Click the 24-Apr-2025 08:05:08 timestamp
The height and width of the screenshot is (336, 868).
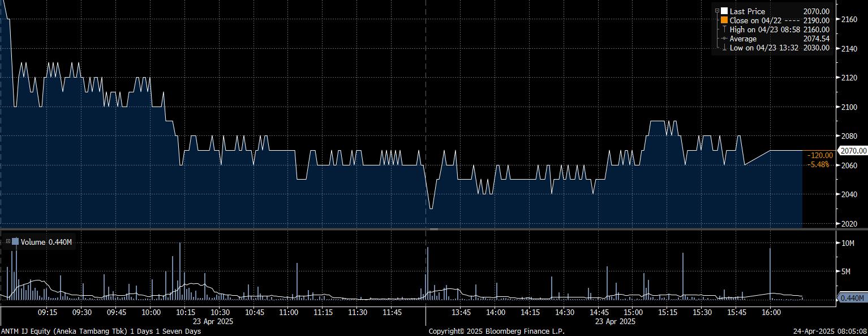829,331
